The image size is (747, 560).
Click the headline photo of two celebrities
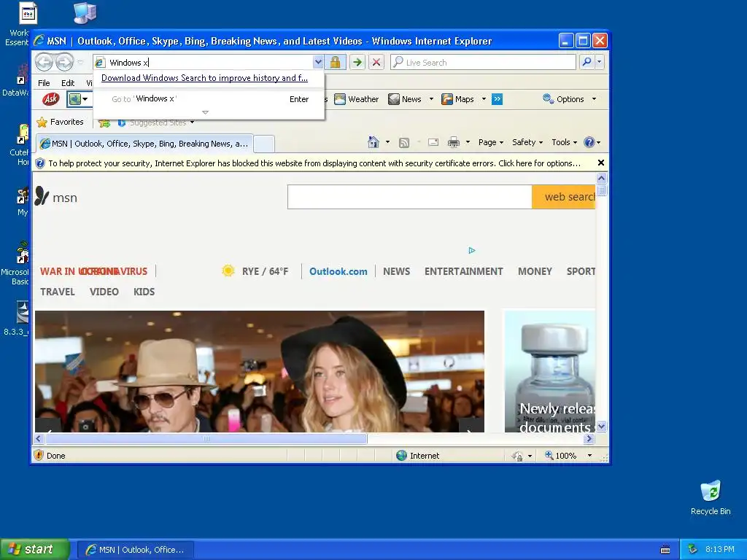click(260, 371)
